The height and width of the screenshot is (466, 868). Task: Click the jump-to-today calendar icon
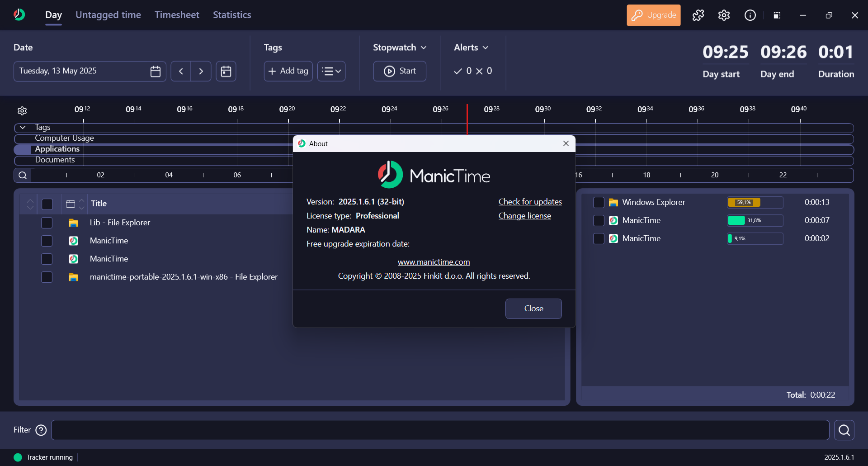tap(226, 71)
